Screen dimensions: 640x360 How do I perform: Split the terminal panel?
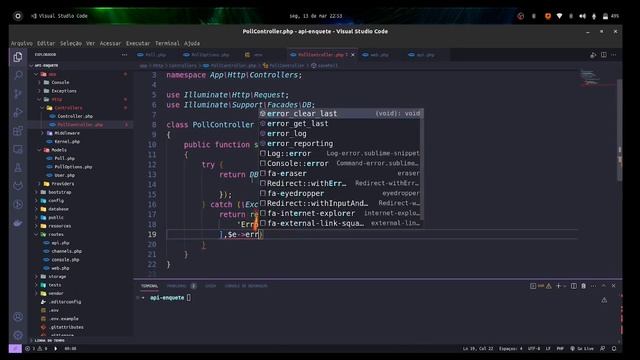tap(573, 286)
